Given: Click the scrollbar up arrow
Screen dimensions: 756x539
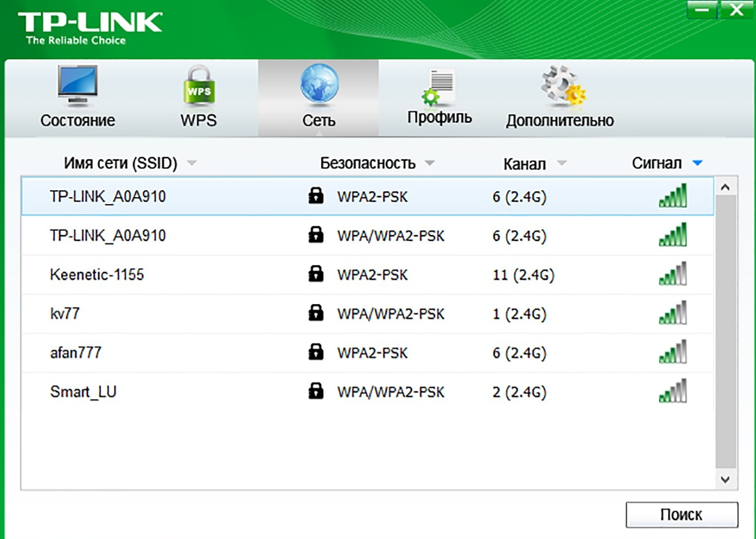Looking at the screenshot, I should (725, 188).
